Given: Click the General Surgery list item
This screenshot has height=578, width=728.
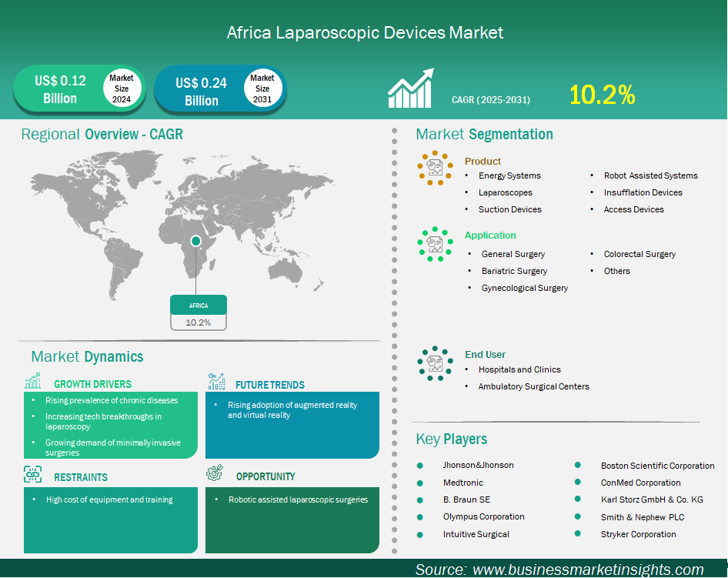Looking at the screenshot, I should 513,254.
